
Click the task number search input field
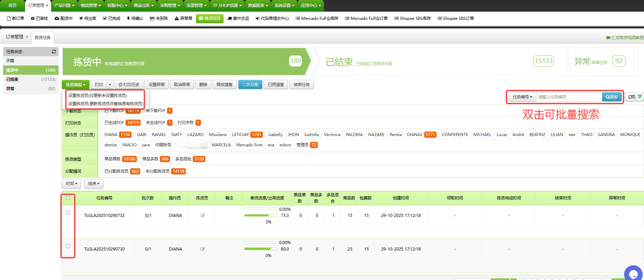(x=569, y=97)
